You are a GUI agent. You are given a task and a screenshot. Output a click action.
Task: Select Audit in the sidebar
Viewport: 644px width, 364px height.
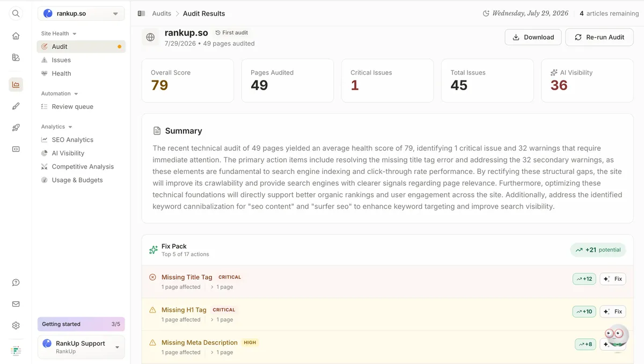click(x=81, y=47)
